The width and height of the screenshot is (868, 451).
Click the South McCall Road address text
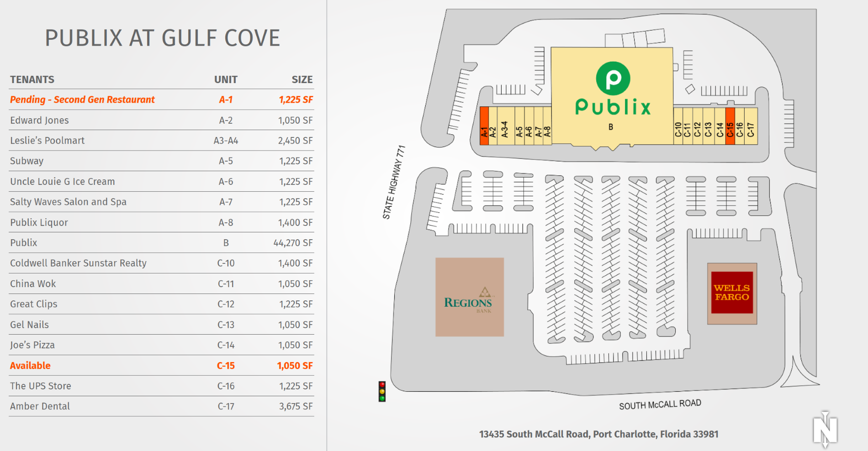[x=598, y=434]
